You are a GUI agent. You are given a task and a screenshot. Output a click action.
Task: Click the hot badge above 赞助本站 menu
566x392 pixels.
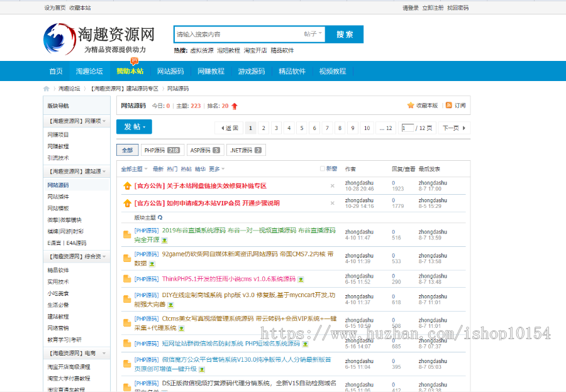pos(133,61)
